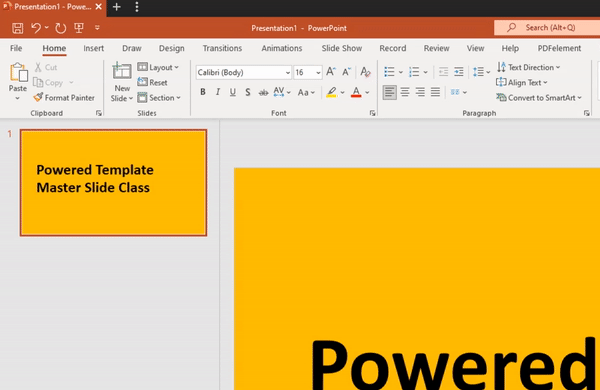Add a New Slide via icon

[x=122, y=72]
